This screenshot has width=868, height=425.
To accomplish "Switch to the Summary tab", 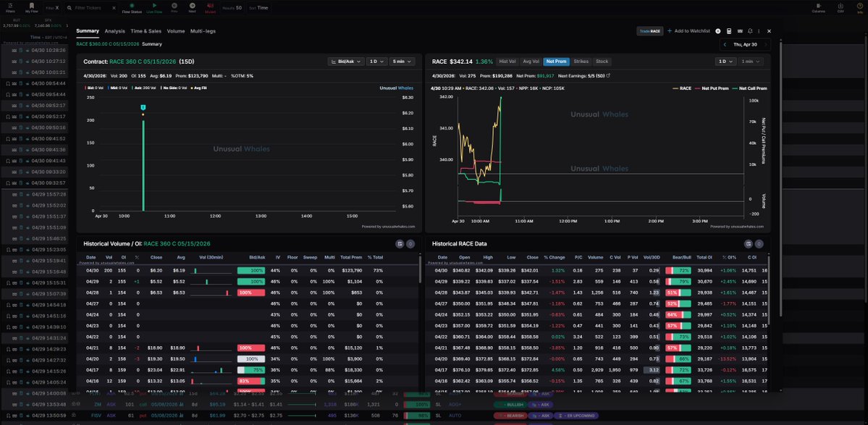I will pyautogui.click(x=88, y=31).
